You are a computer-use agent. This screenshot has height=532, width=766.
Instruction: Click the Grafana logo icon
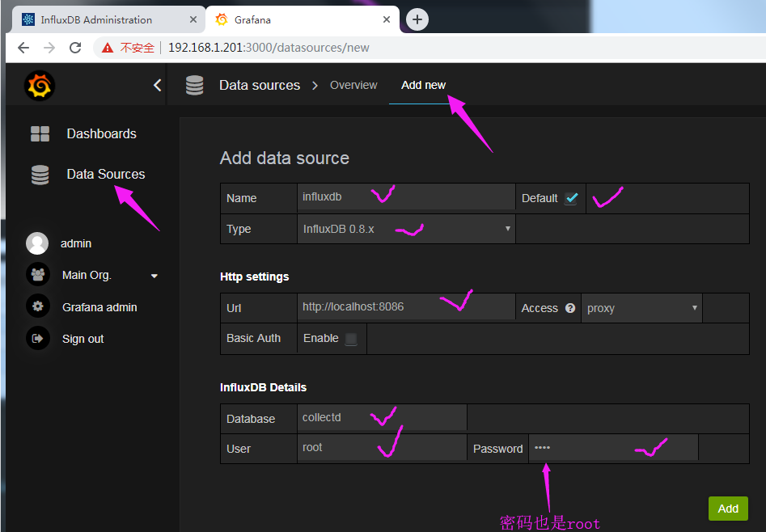point(40,86)
